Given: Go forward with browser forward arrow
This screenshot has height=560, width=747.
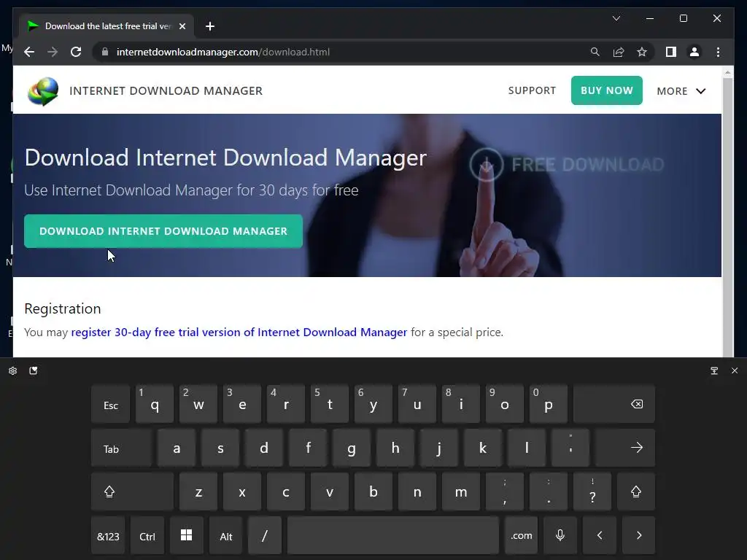Looking at the screenshot, I should click(53, 52).
